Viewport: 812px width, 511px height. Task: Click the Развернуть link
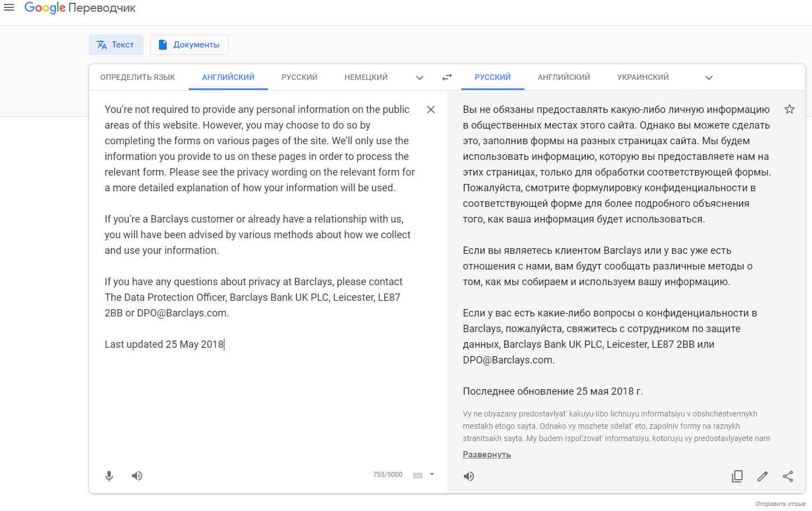[x=486, y=455]
